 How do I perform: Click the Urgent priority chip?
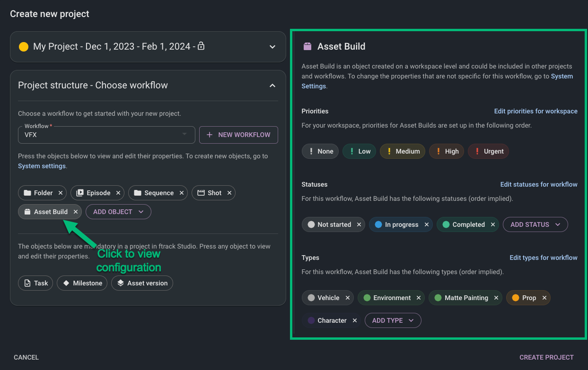pos(488,151)
